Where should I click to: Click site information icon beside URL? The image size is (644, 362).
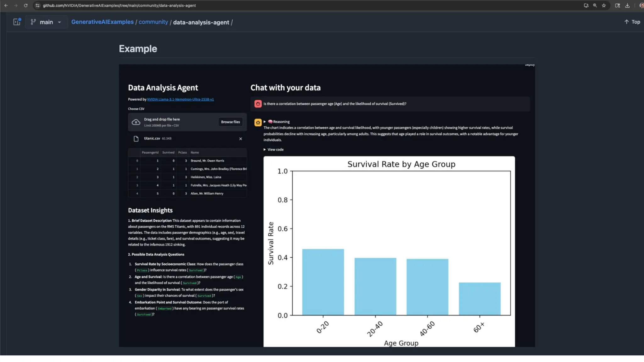coord(37,5)
